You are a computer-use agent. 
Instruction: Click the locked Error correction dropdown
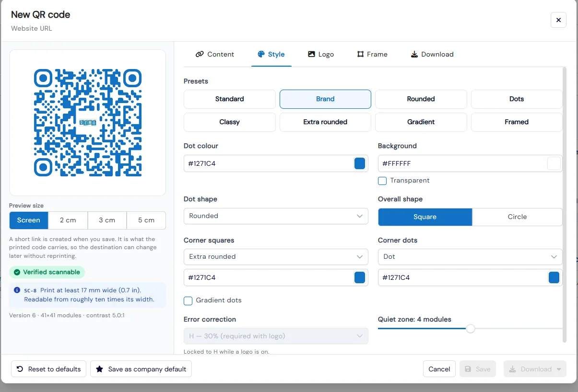(x=276, y=336)
